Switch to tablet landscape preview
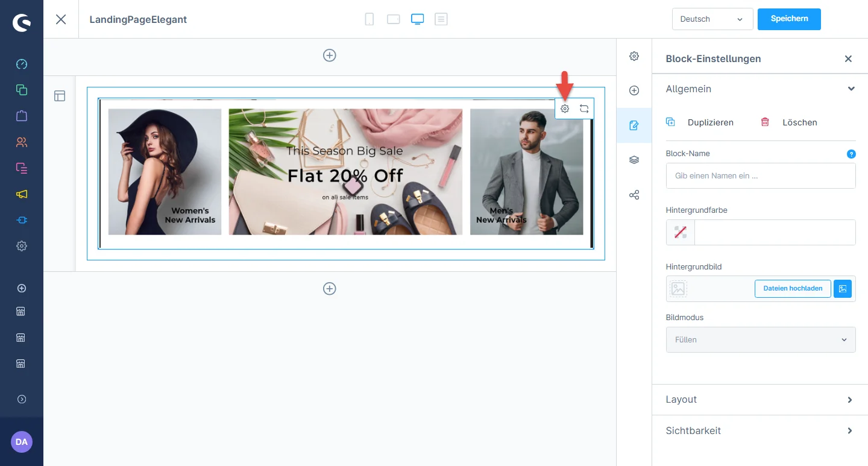The width and height of the screenshot is (868, 466). 394,19
